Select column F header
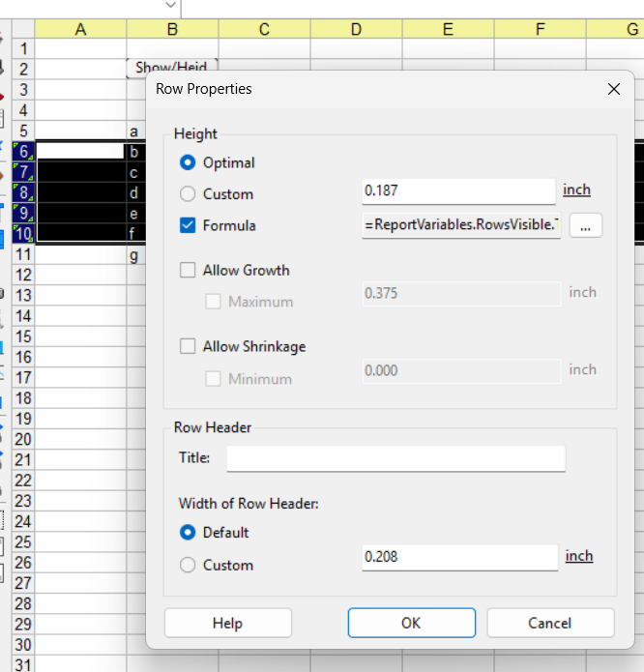 click(x=540, y=29)
